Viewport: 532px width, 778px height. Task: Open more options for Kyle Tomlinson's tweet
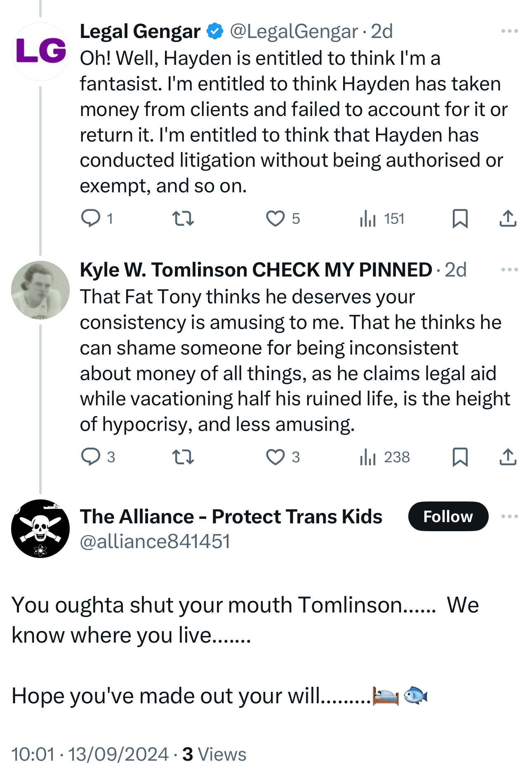click(509, 270)
